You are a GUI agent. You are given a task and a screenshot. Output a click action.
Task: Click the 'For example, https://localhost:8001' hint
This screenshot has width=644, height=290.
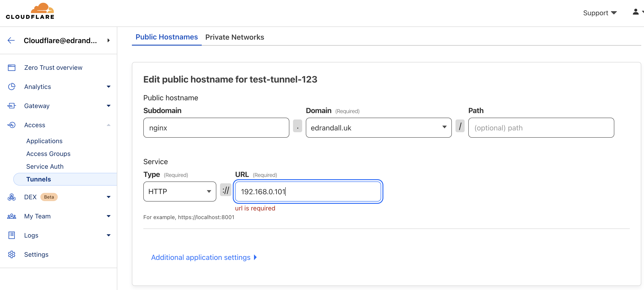[x=189, y=217]
